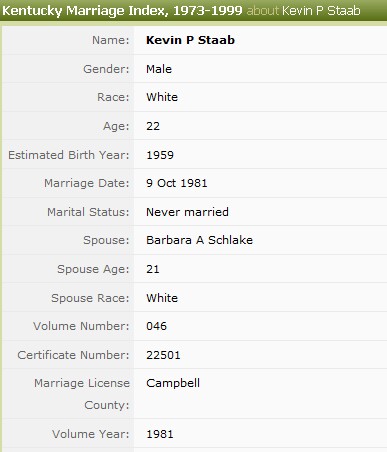Click the Certificate Number field label

pos(73,355)
